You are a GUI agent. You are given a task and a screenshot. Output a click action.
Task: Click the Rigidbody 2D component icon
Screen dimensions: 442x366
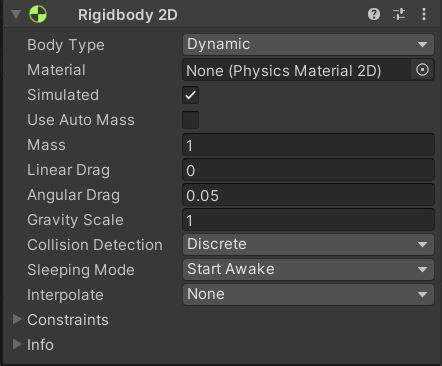point(38,14)
